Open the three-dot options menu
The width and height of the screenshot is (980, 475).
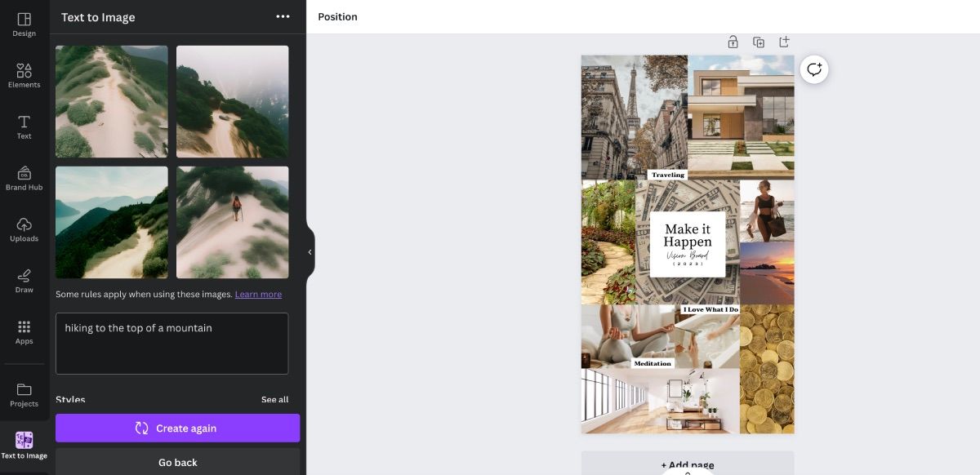[282, 16]
